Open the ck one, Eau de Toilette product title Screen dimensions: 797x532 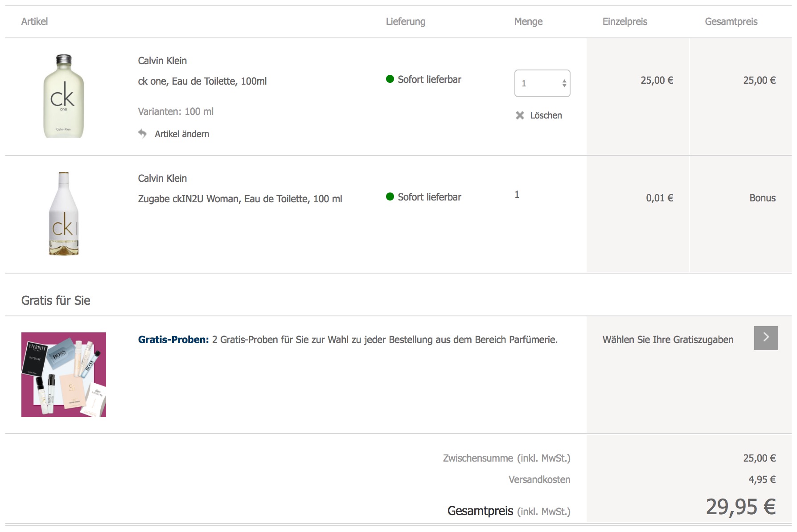click(202, 81)
